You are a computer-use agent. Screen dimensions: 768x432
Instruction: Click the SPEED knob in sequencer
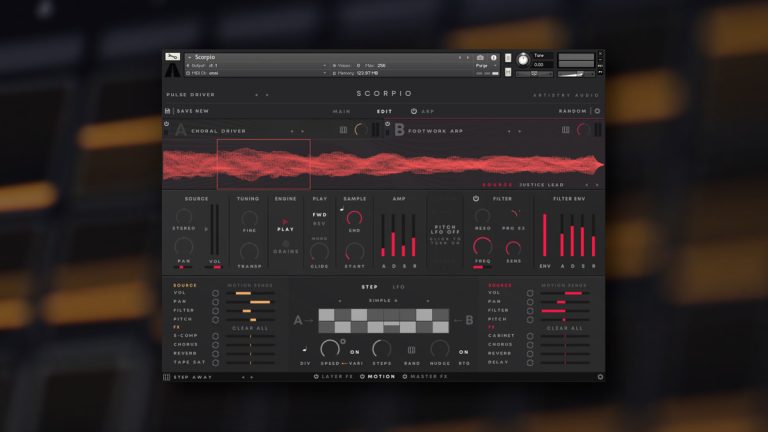click(x=330, y=349)
